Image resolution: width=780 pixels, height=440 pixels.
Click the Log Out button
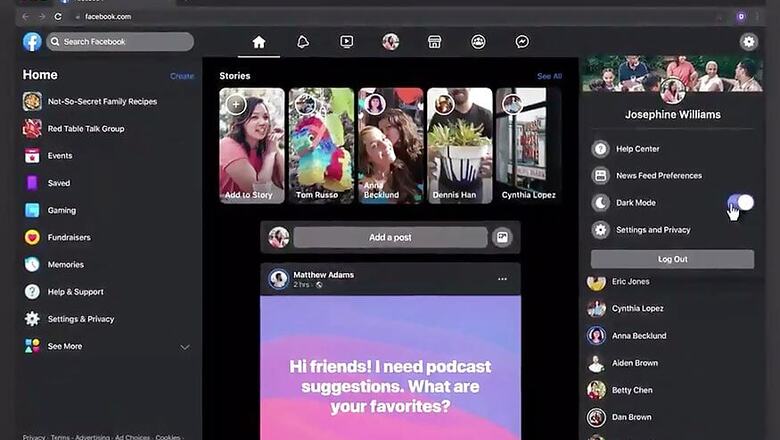pos(673,259)
